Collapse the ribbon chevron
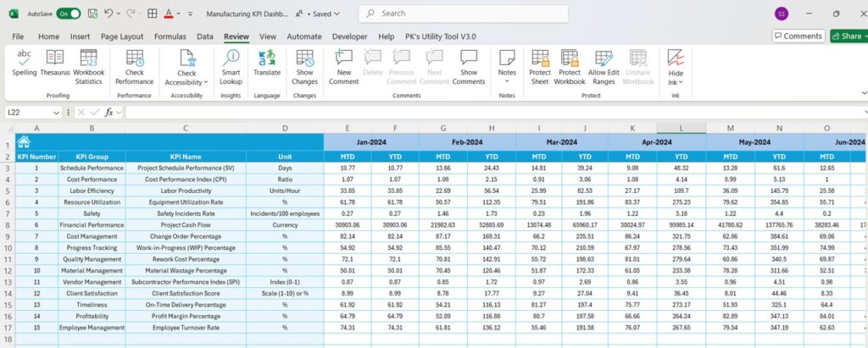The width and height of the screenshot is (868, 348). click(x=864, y=93)
